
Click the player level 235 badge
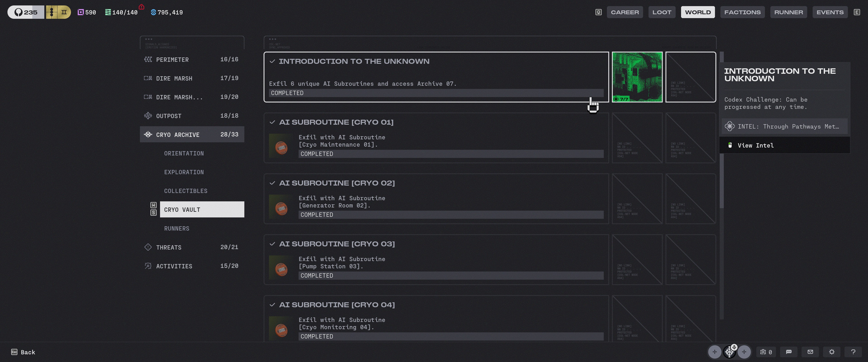pyautogui.click(x=26, y=12)
